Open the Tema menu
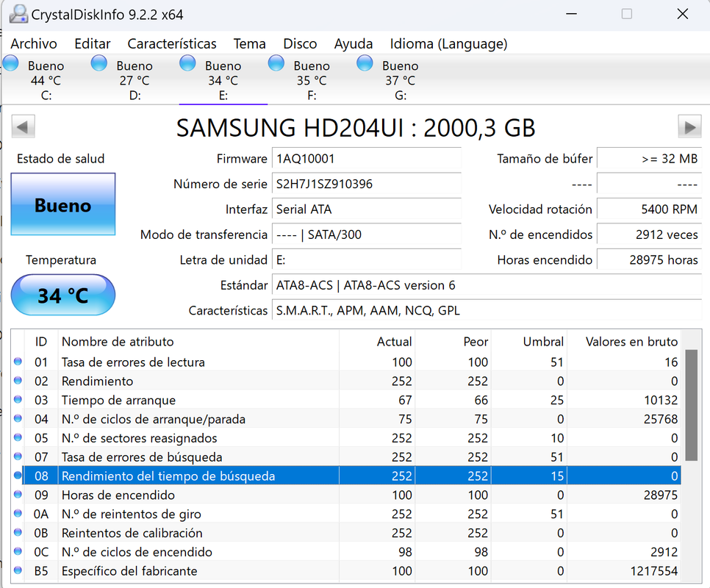Viewport: 710px width, 588px height. pos(249,44)
